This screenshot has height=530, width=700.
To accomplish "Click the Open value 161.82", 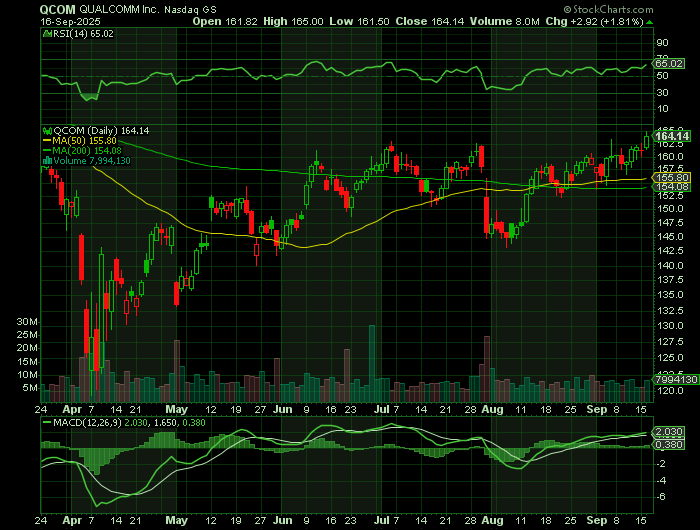I will pos(242,21).
